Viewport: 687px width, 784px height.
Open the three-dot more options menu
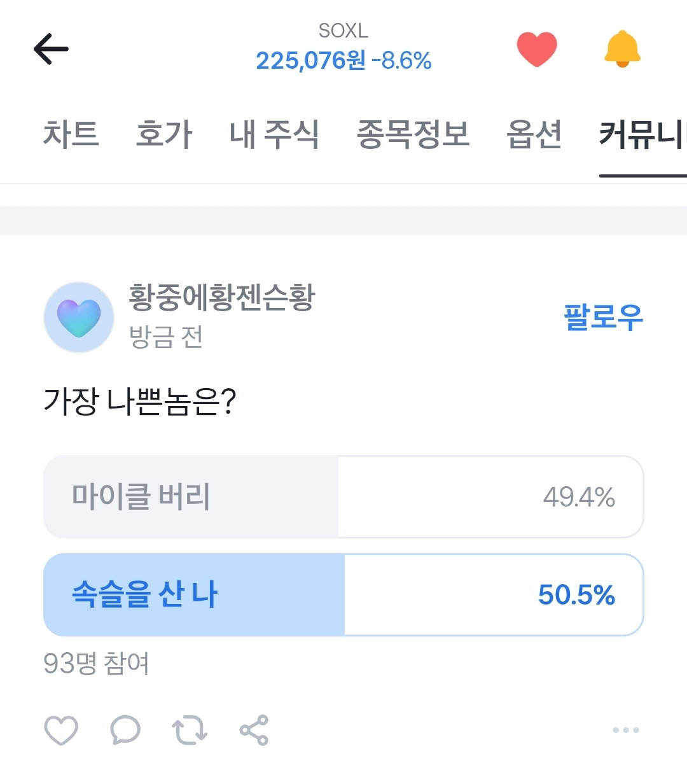tap(626, 730)
